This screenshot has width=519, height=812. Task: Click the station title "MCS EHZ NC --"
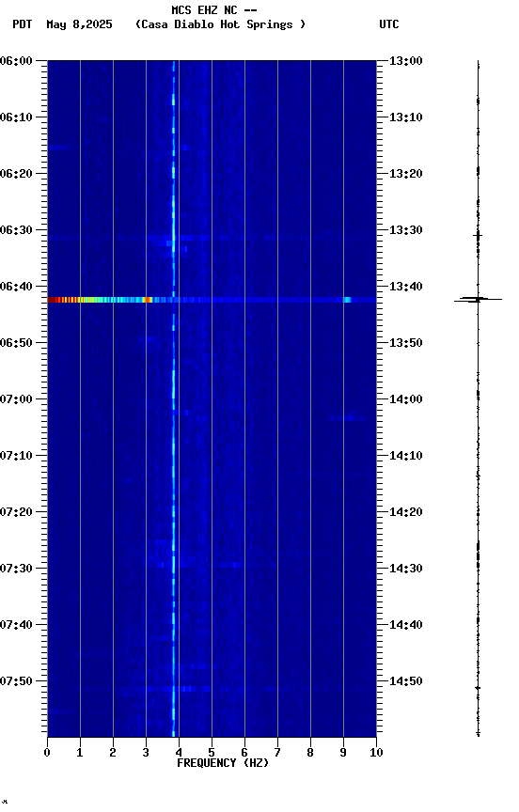click(214, 9)
